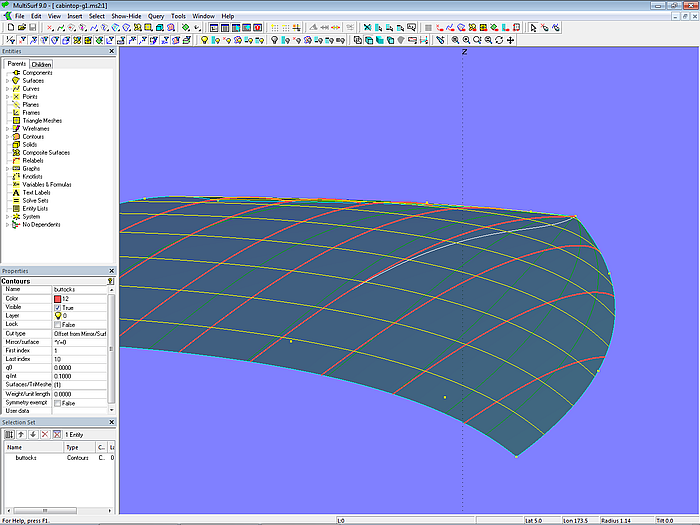Click the lightbulb icon in Contours header
The width and height of the screenshot is (700, 525).
click(x=110, y=282)
